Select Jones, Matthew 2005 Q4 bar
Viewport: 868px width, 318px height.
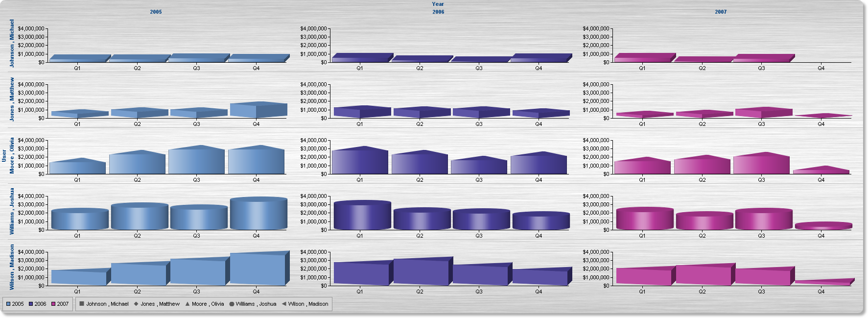pyautogui.click(x=258, y=110)
